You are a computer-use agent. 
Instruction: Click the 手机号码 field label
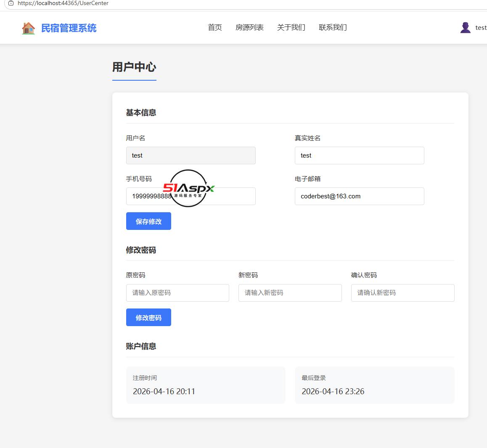[139, 179]
